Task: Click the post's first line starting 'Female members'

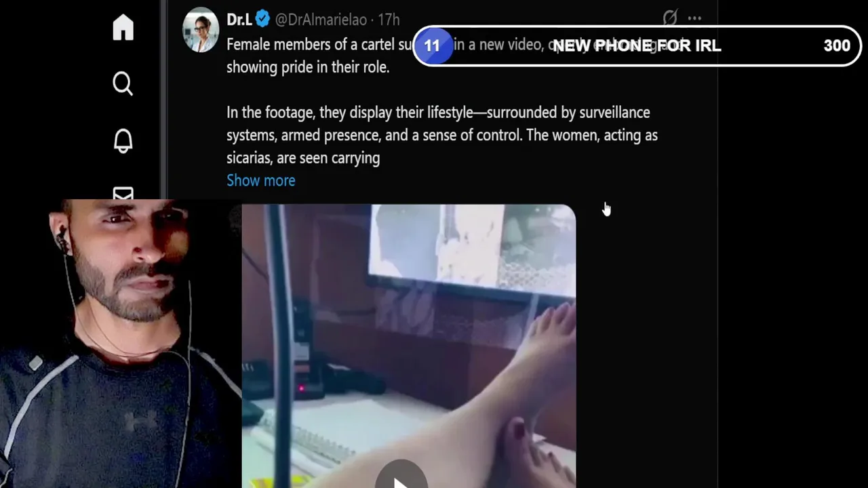Action: tap(319, 45)
